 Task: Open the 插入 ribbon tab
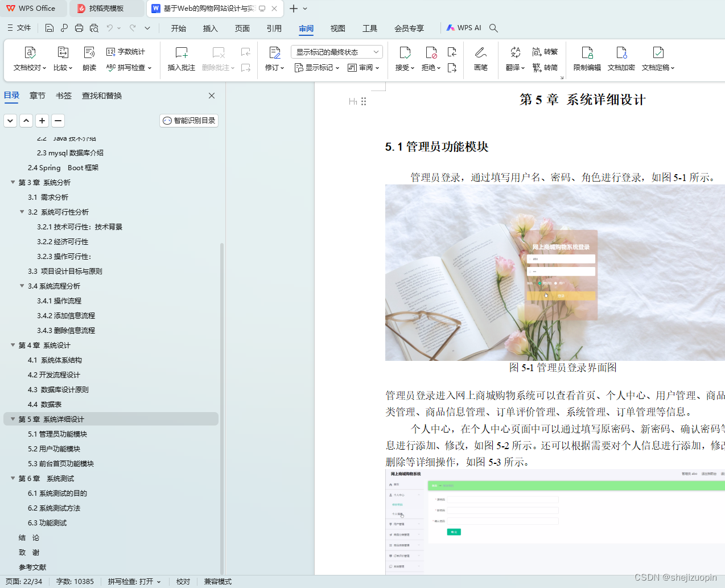pos(211,28)
